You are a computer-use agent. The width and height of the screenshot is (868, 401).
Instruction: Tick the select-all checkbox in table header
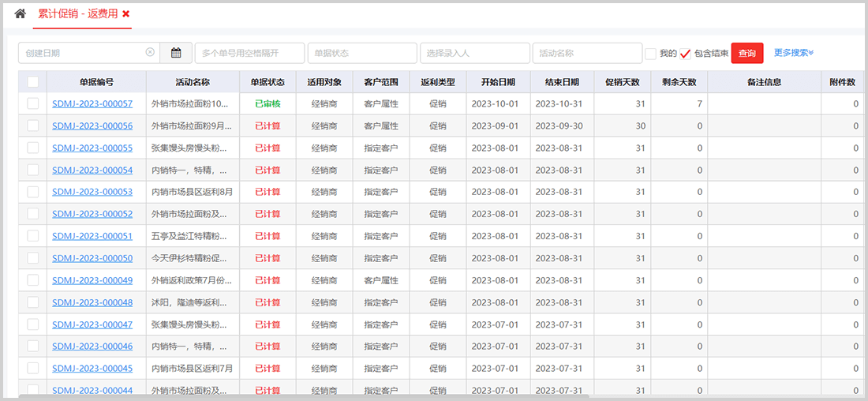[32, 81]
